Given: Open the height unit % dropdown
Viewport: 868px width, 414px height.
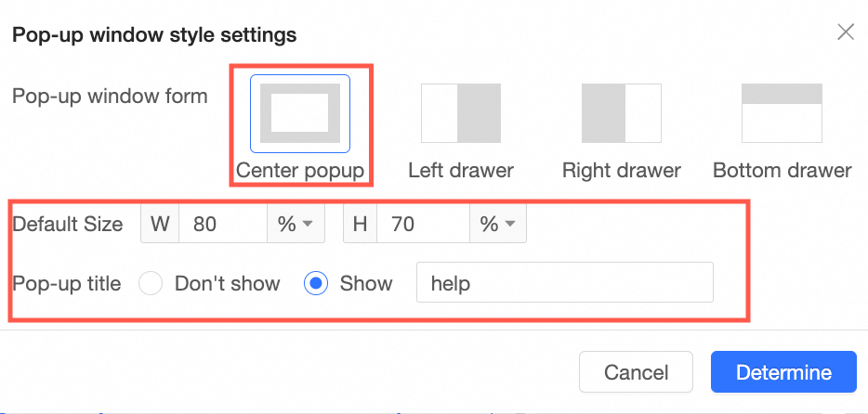Looking at the screenshot, I should coord(498,224).
